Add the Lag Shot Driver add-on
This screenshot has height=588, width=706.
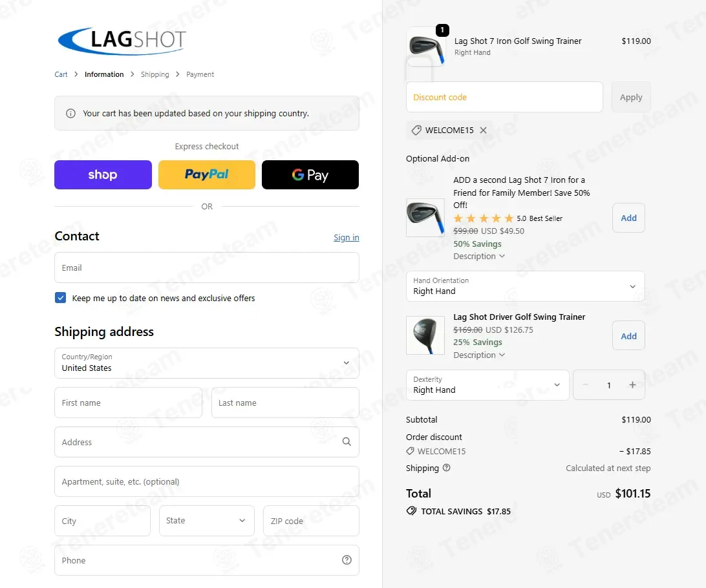(628, 335)
